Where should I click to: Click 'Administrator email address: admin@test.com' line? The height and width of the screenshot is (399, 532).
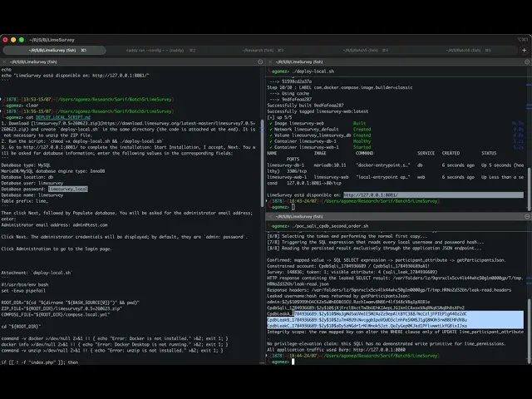(x=54, y=225)
